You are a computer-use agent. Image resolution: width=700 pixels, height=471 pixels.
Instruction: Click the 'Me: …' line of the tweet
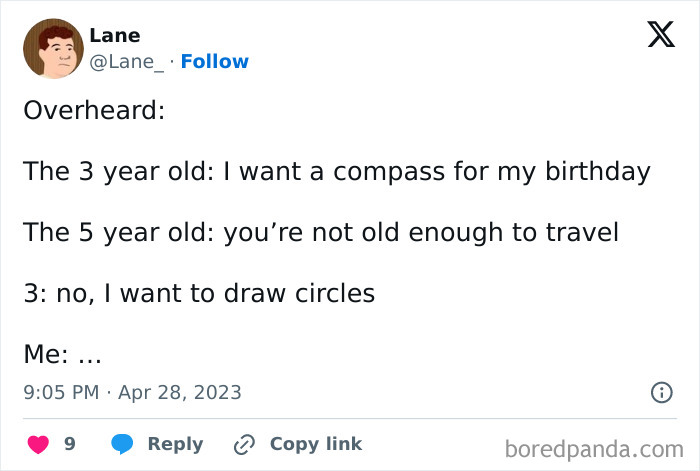pyautogui.click(x=62, y=353)
